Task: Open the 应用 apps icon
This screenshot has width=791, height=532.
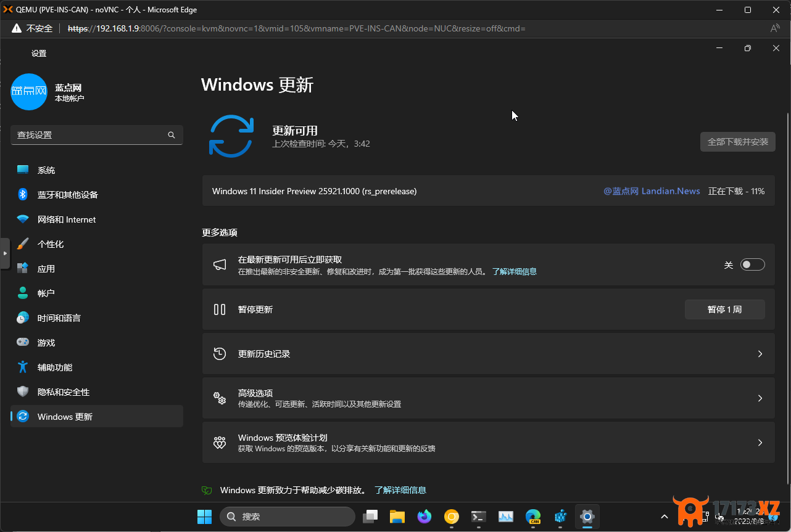Action: (23, 268)
